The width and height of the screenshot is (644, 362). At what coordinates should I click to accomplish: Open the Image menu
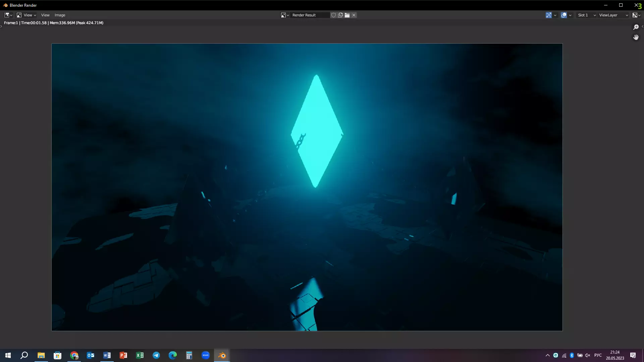point(60,15)
